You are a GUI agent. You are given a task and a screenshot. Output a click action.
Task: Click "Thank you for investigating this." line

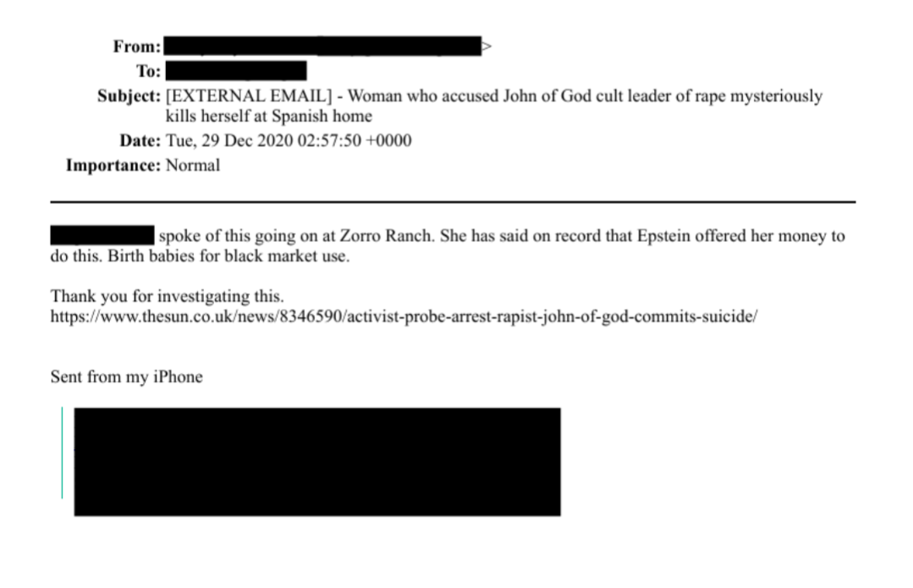tap(167, 297)
